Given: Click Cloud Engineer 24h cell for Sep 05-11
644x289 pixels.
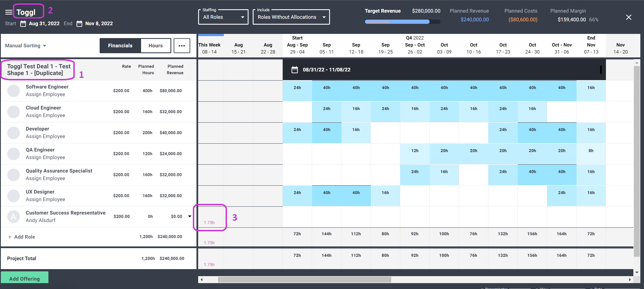Looking at the screenshot, I should tap(327, 112).
